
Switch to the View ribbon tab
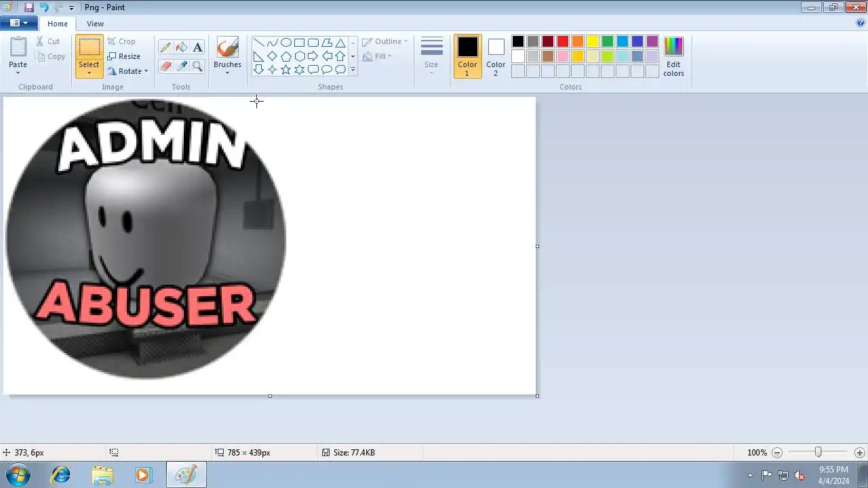point(95,24)
